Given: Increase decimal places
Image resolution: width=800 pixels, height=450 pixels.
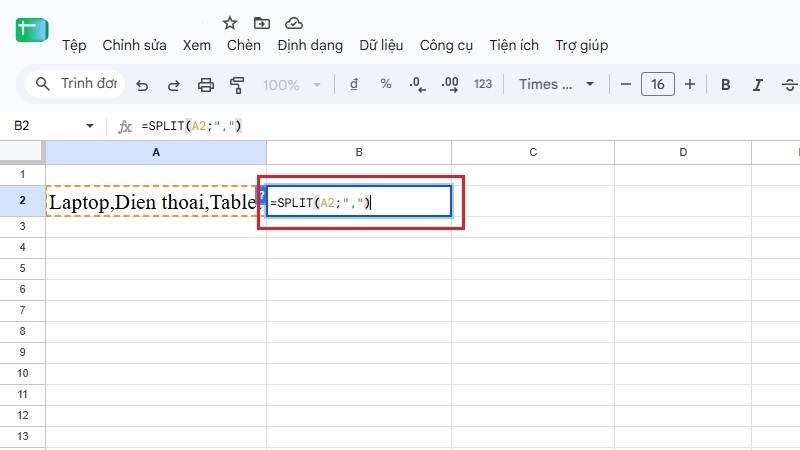Looking at the screenshot, I should click(x=449, y=84).
